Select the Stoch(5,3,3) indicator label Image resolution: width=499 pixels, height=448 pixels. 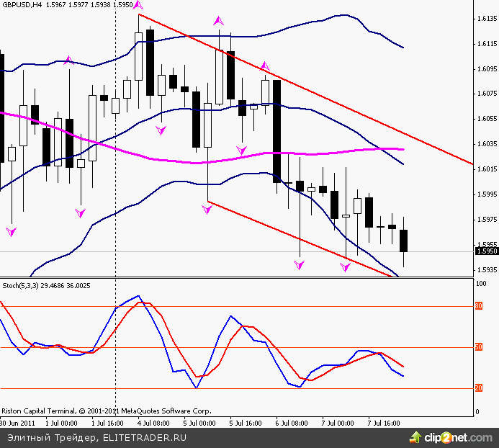tap(19, 285)
